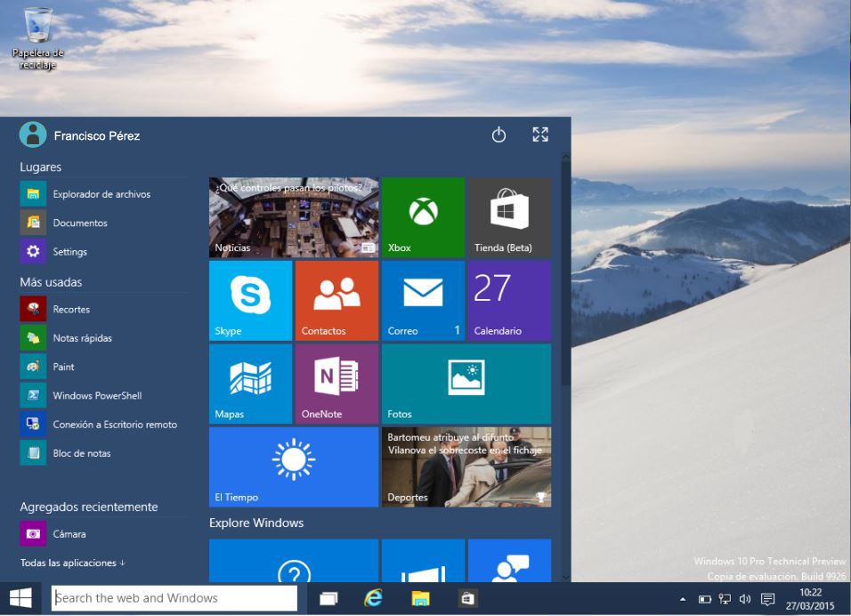Launch Internet Explorer from taskbar
Viewport: 851px width, 616px height.
373,598
